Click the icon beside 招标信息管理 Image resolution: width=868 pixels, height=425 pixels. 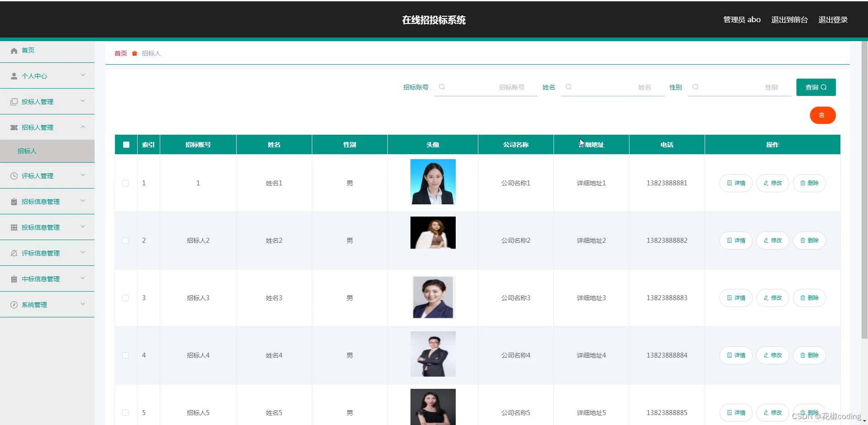tap(14, 202)
